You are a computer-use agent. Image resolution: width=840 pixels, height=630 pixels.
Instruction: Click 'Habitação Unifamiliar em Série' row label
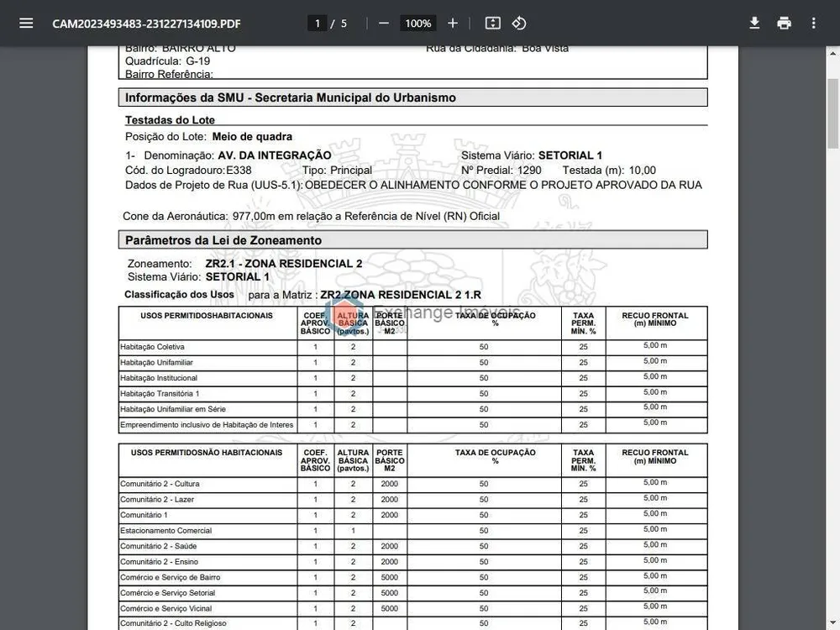coord(173,409)
